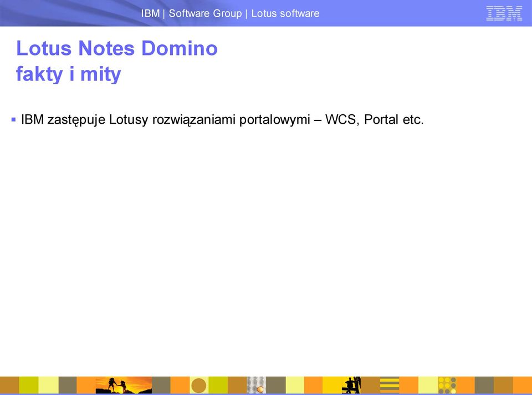The width and height of the screenshot is (532, 395).
Task: Click the bullet text starting 'IBM zastępuje Lotusy'
Action: point(222,119)
